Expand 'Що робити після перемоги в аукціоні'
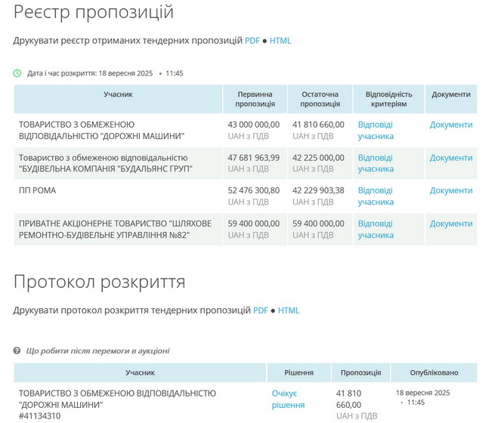The width and height of the screenshot is (504, 423). click(x=97, y=351)
